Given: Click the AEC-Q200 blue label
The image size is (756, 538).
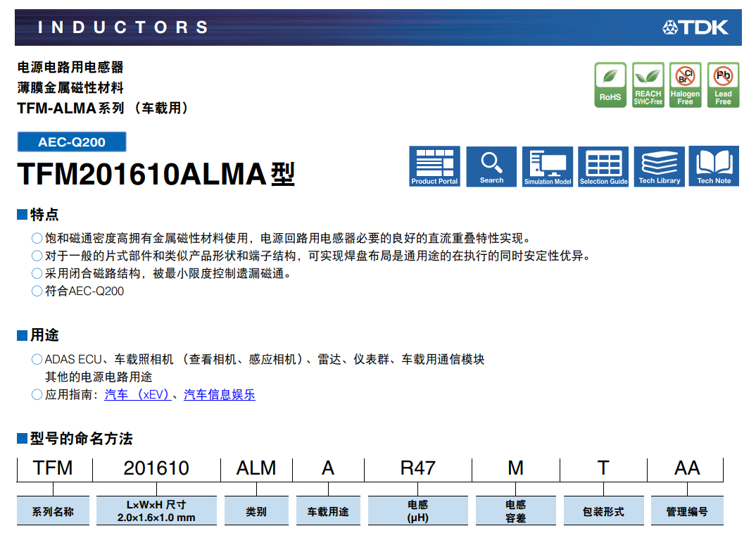Looking at the screenshot, I should [x=72, y=142].
